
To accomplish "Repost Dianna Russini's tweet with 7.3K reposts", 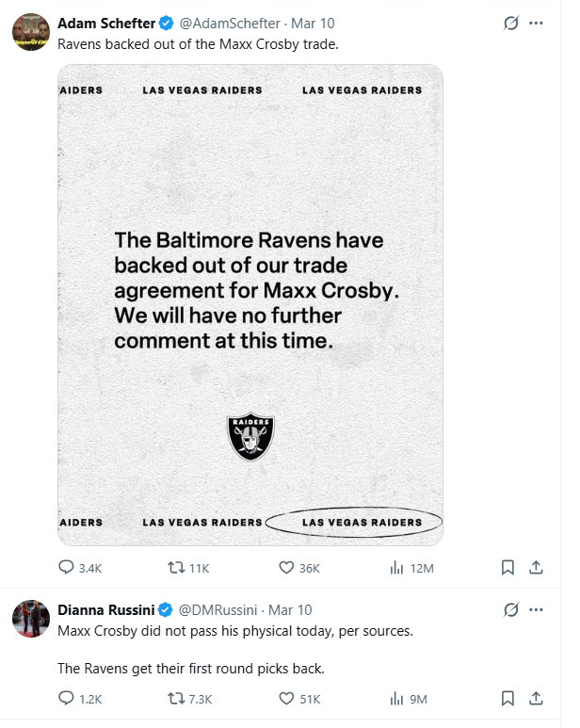I will point(176,699).
